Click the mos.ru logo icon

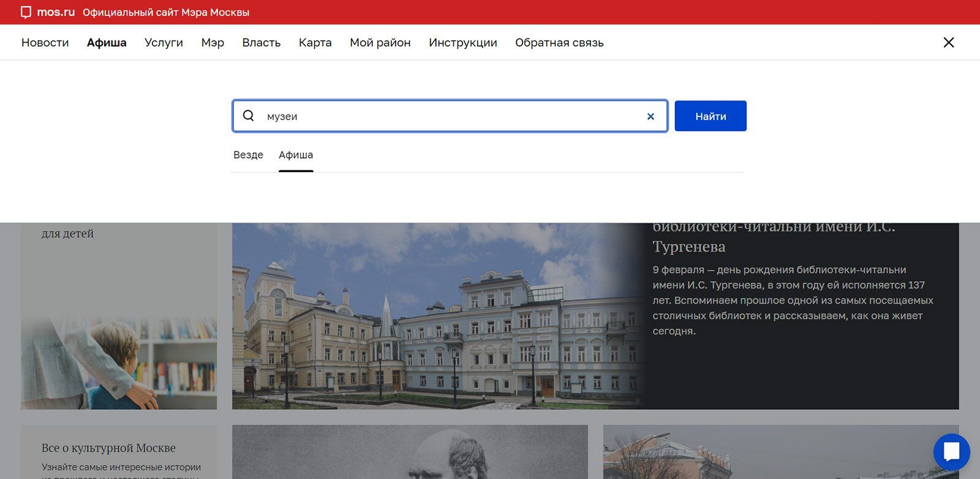[26, 12]
